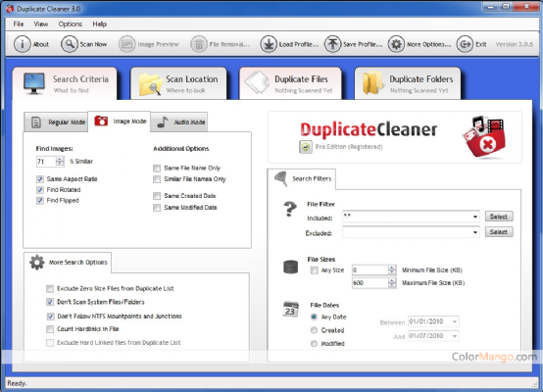
Task: Select the Created date radio button
Action: click(314, 330)
